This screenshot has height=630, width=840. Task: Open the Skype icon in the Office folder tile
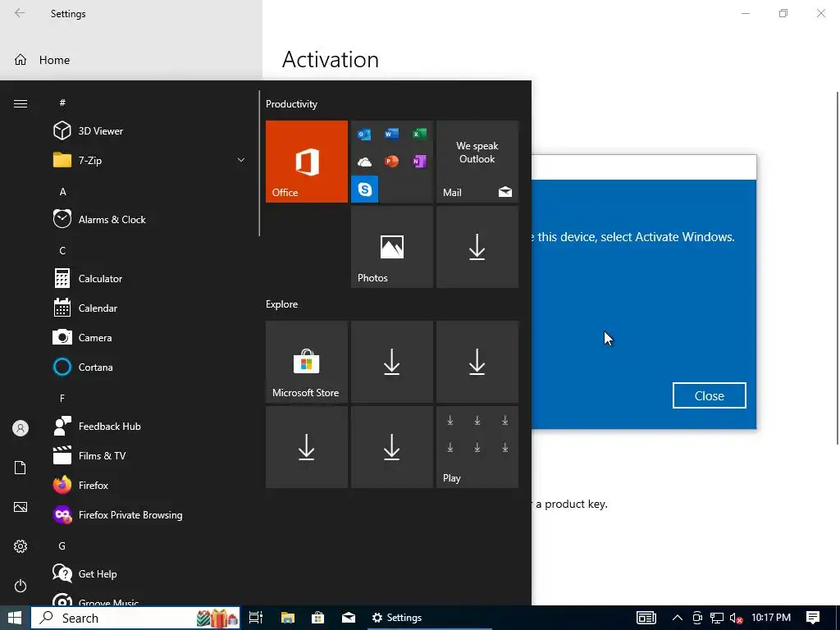coord(365,189)
